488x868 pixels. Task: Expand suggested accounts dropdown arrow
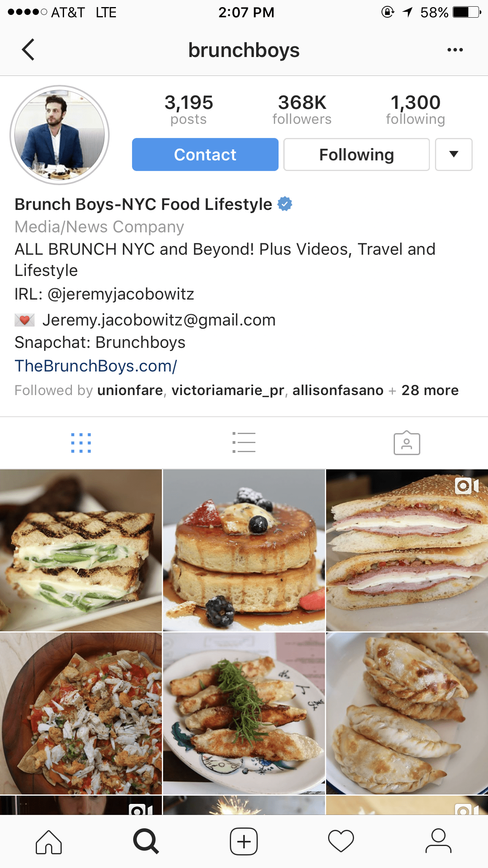click(454, 154)
